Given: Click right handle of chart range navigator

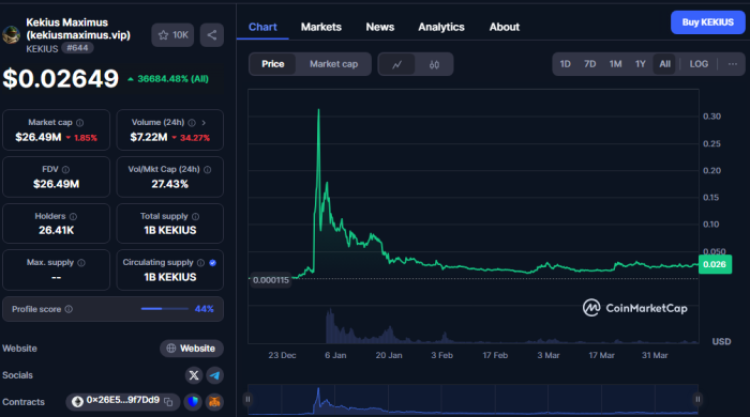Looking at the screenshot, I should pyautogui.click(x=697, y=399).
